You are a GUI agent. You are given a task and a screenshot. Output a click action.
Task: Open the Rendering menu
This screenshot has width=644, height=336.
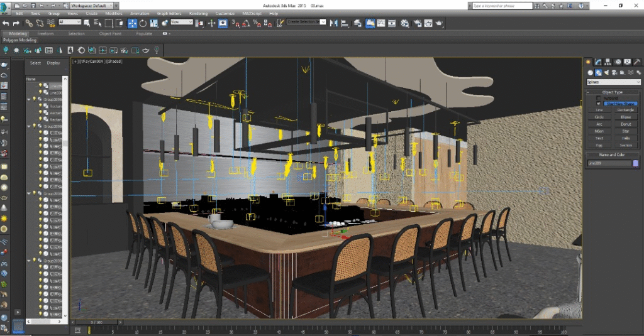coord(198,13)
